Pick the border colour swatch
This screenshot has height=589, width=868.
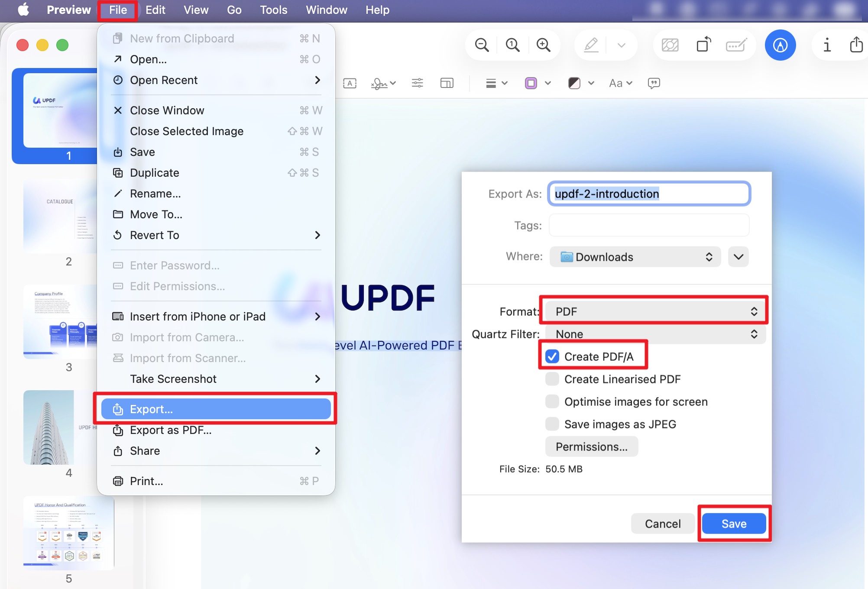click(x=531, y=83)
